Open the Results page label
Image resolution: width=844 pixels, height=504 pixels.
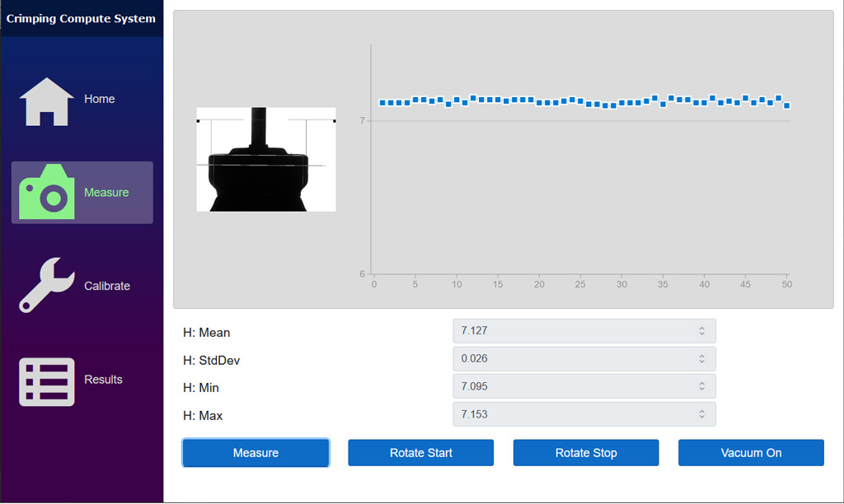pos(103,380)
